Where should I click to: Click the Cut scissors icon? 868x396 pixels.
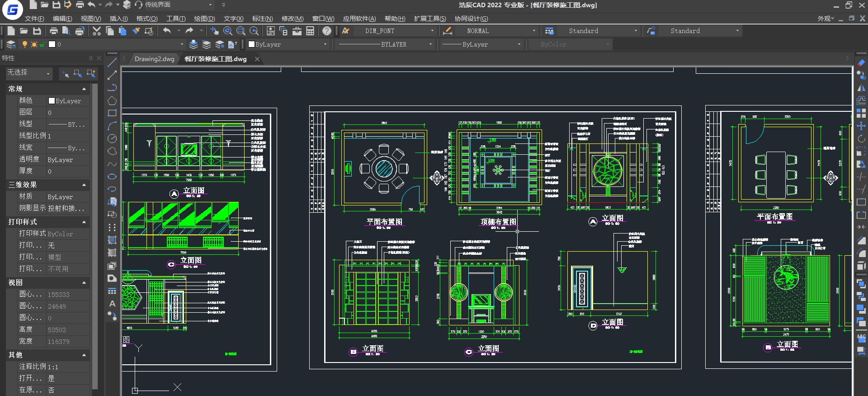click(96, 31)
